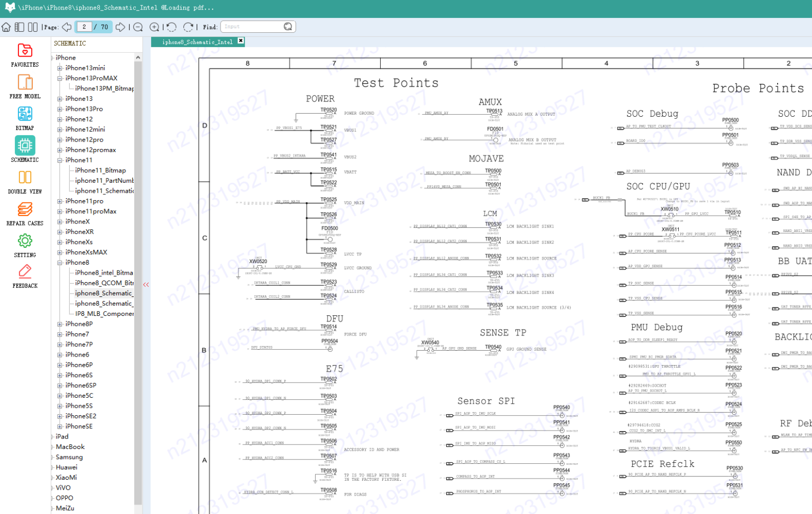Click the Home icon in toolbar
812x514 pixels.
[x=6, y=27]
